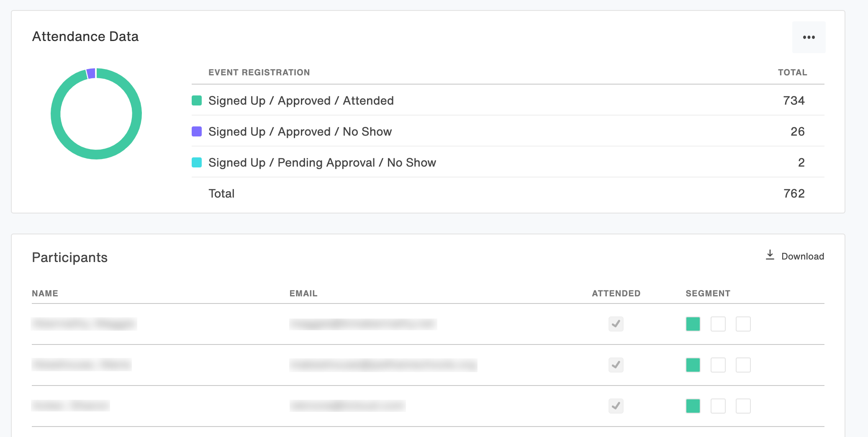Screen dimensions: 868x437
Task: Click the Attended column header
Action: click(616, 293)
